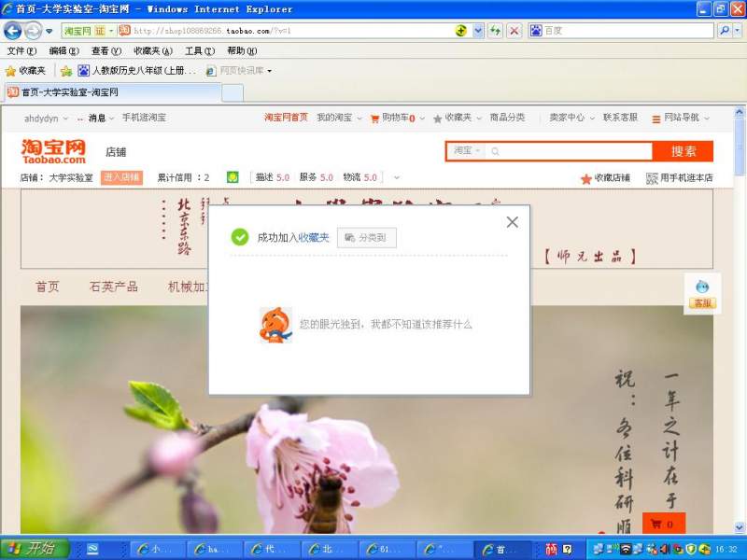Click the red Stop loading icon
Image resolution: width=747 pixels, height=560 pixels.
coord(514,31)
